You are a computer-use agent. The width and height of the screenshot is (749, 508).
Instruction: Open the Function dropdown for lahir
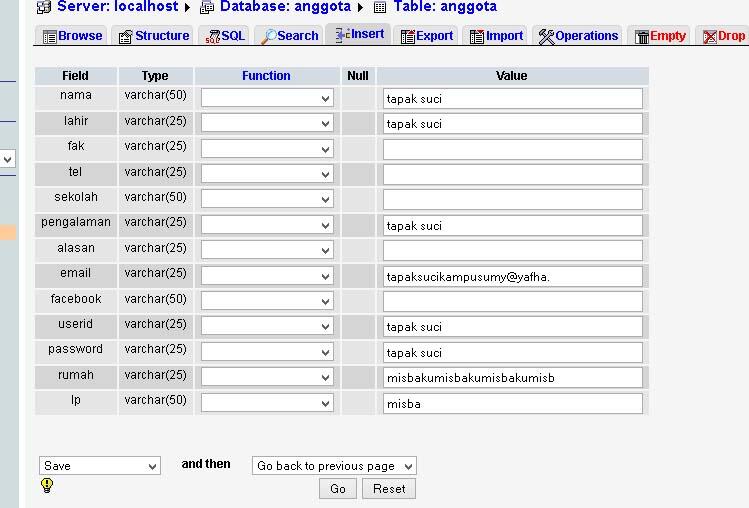pyautogui.click(x=267, y=124)
